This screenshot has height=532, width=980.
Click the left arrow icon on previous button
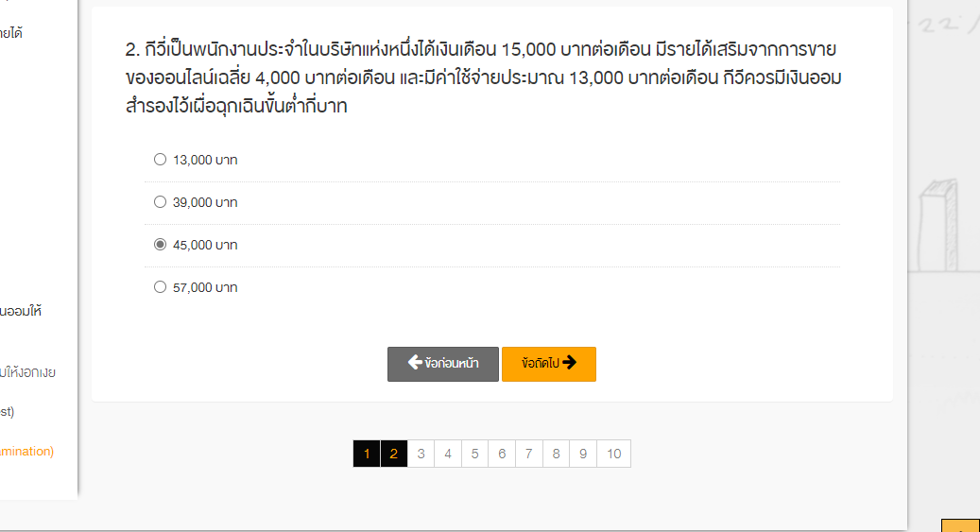click(415, 362)
